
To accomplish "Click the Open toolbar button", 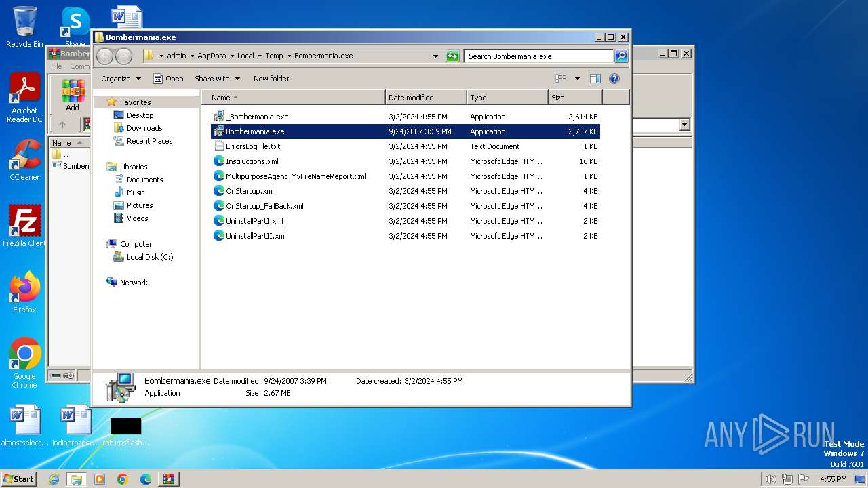I will [x=168, y=79].
